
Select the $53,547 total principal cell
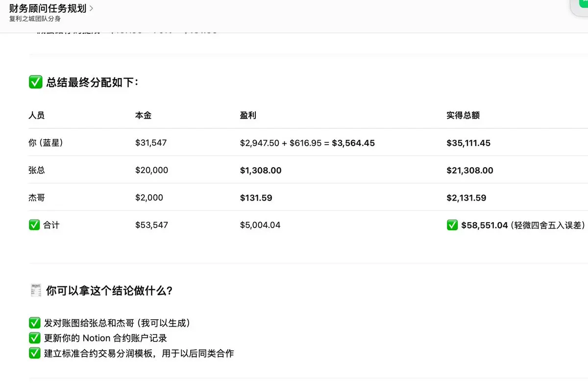coord(151,226)
